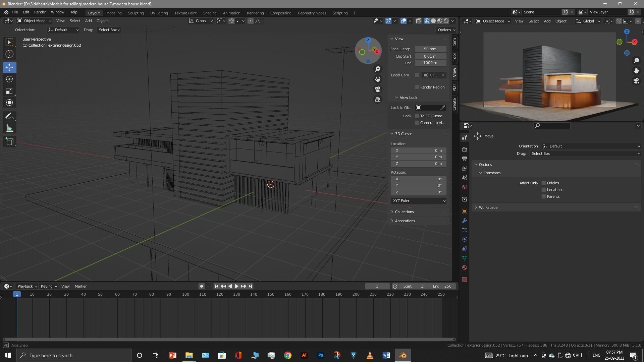Image resolution: width=644 pixels, height=362 pixels.
Task: Click Options button in viewport header
Action: point(446,30)
